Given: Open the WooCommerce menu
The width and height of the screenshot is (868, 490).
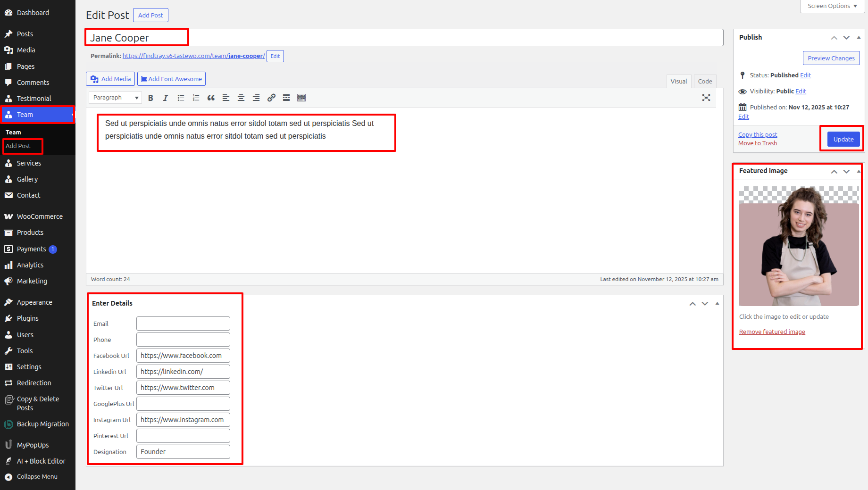Looking at the screenshot, I should (x=40, y=216).
